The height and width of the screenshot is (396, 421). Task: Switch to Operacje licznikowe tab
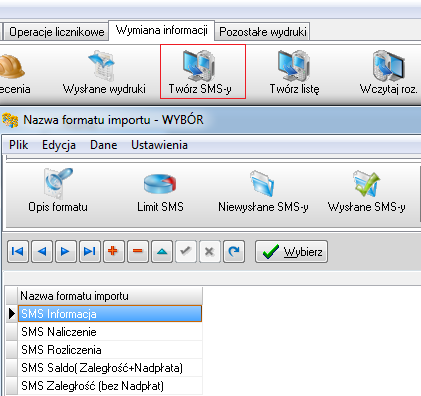(x=57, y=32)
